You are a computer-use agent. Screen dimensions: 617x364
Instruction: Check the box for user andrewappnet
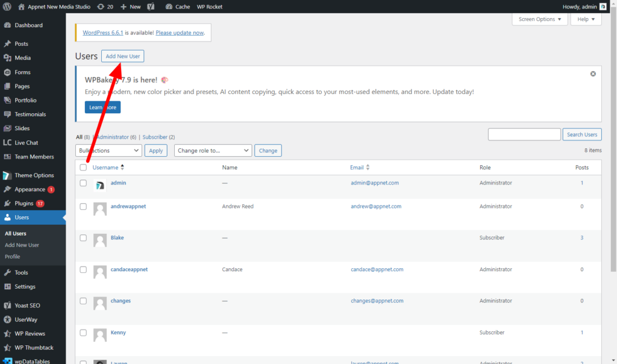coord(83,207)
